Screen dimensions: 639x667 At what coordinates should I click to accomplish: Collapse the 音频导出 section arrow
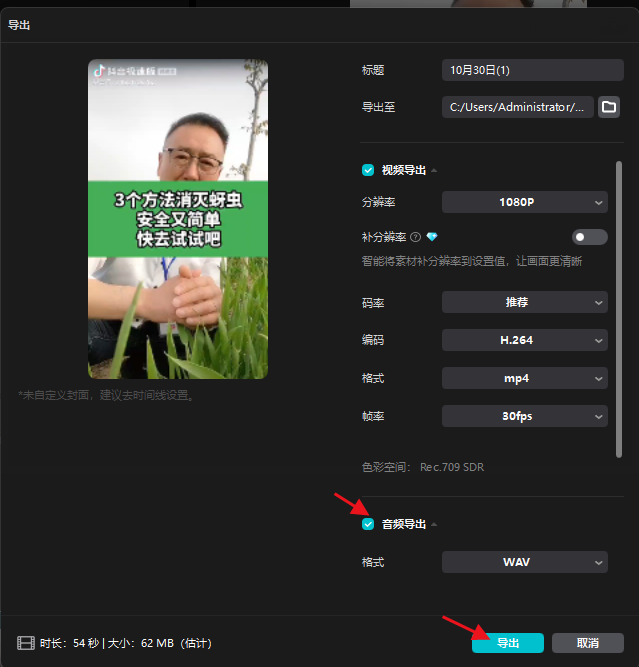point(434,524)
